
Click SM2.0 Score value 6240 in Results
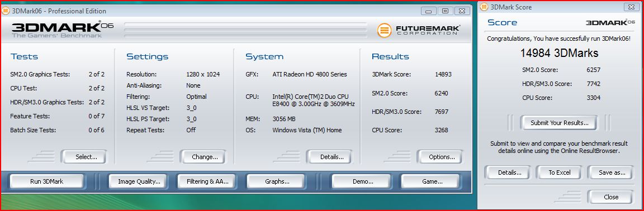pyautogui.click(x=441, y=93)
